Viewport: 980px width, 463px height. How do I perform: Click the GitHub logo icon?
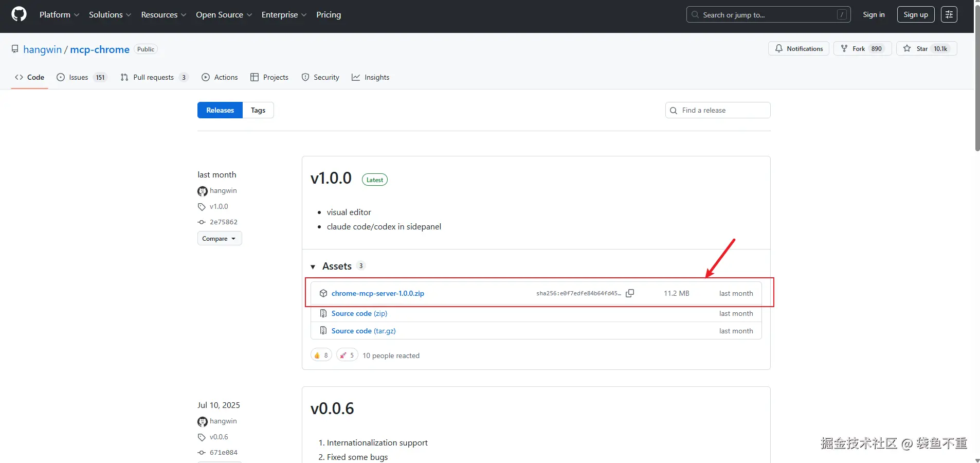click(x=19, y=14)
